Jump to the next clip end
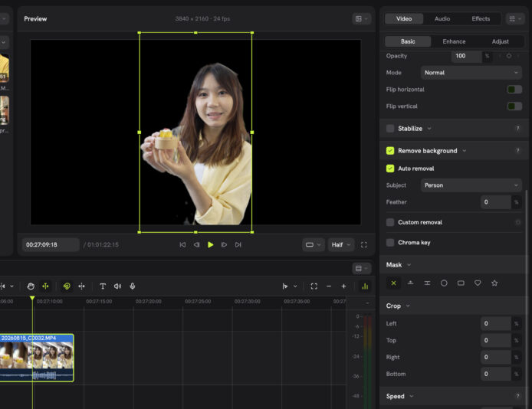The width and height of the screenshot is (532, 409). point(238,244)
